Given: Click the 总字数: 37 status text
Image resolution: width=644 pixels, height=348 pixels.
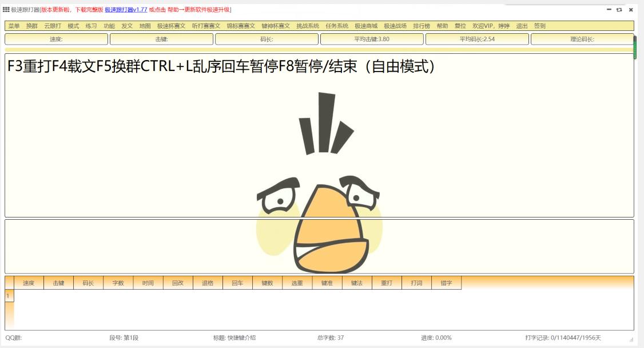Looking at the screenshot, I should (331, 338).
